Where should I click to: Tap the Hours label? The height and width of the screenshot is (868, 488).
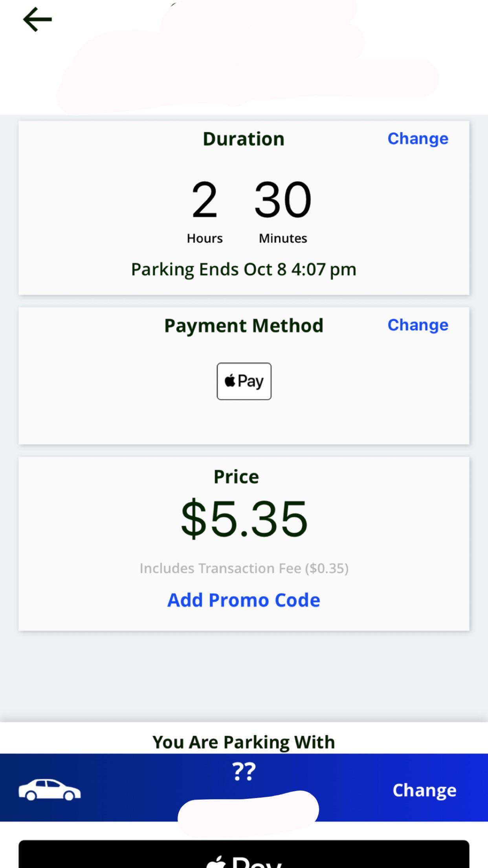(x=205, y=238)
